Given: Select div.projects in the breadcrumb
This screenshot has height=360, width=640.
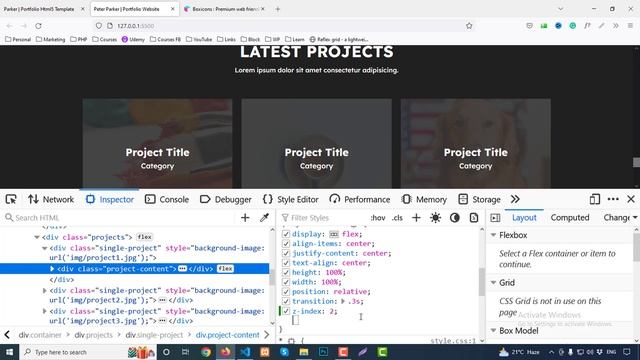Looking at the screenshot, I should tap(93, 335).
